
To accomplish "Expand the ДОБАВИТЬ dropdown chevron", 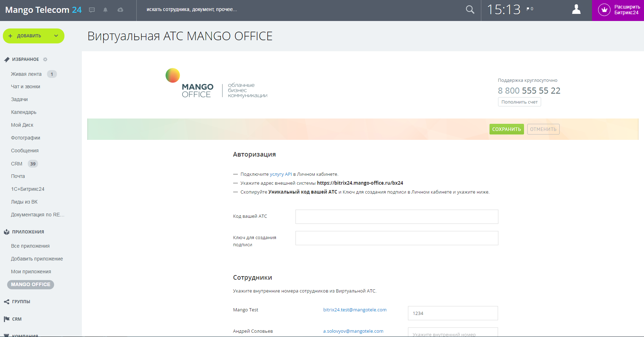I will pyautogui.click(x=56, y=36).
